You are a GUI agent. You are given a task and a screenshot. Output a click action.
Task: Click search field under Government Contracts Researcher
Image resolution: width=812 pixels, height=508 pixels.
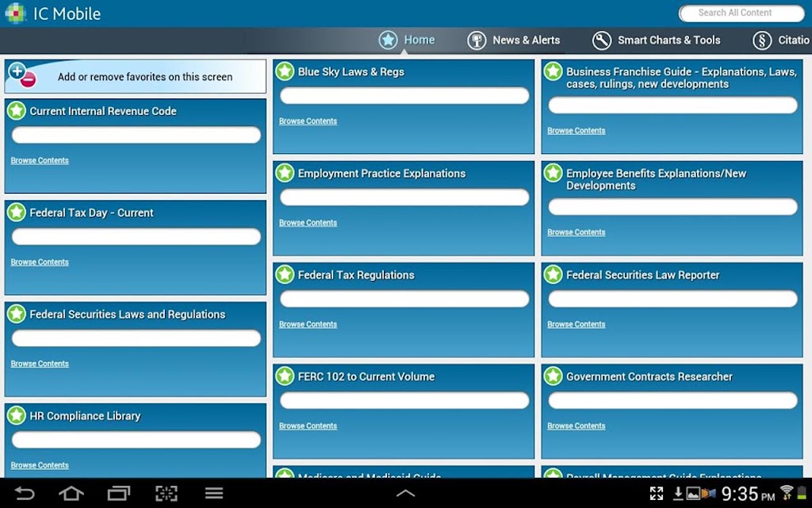(672, 400)
